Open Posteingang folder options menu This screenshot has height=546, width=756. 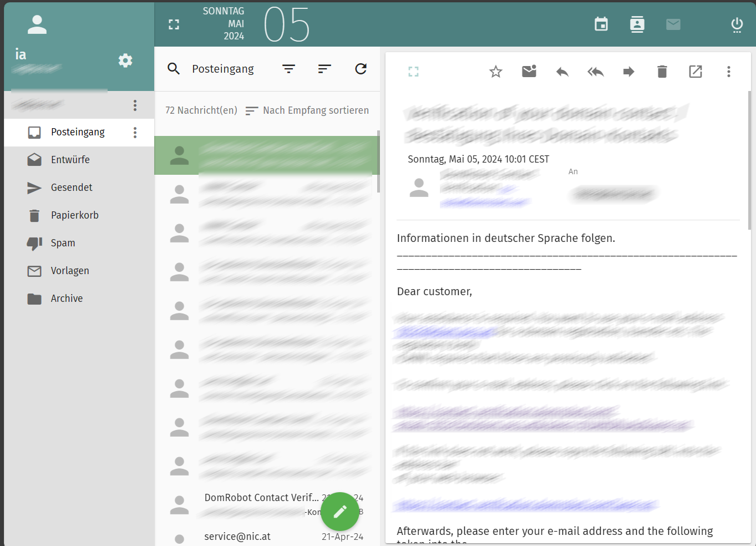pos(135,133)
